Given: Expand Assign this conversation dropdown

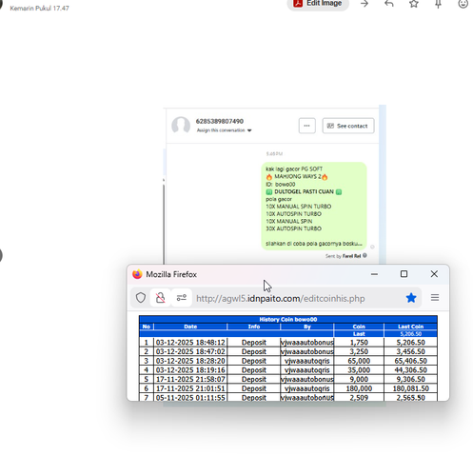Looking at the screenshot, I should tap(224, 130).
